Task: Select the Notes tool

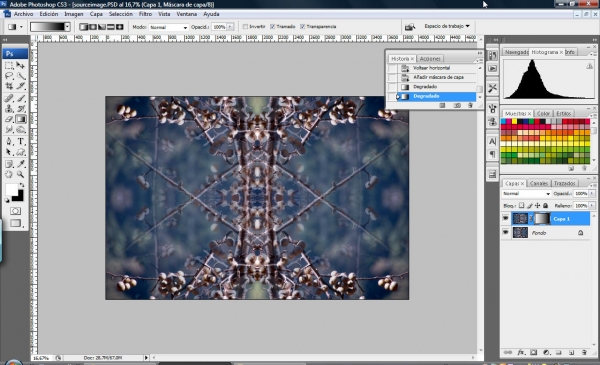Action: pos(9,164)
